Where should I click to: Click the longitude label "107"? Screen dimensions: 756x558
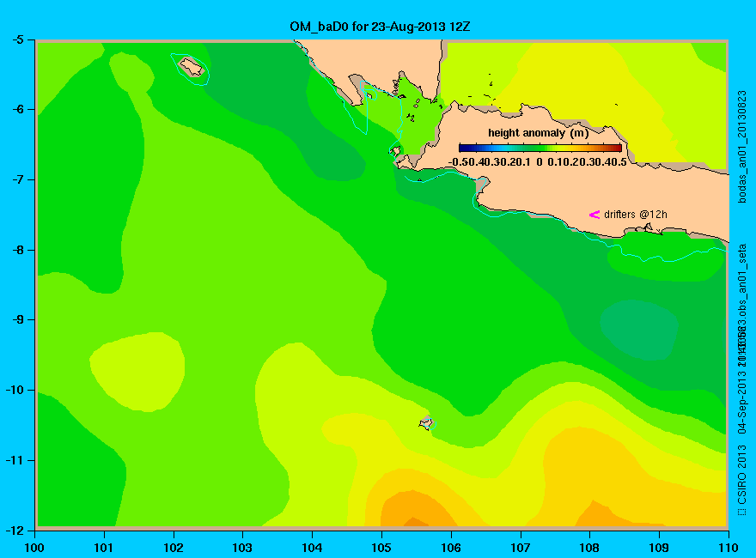tap(521, 548)
